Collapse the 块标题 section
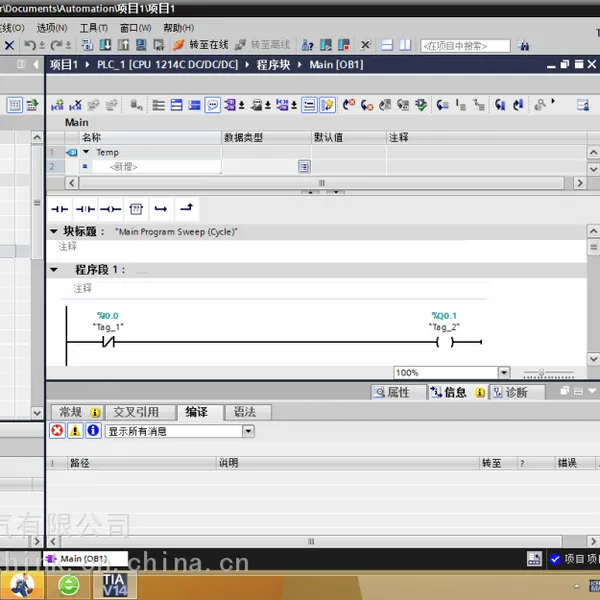The width and height of the screenshot is (600, 600). [54, 231]
